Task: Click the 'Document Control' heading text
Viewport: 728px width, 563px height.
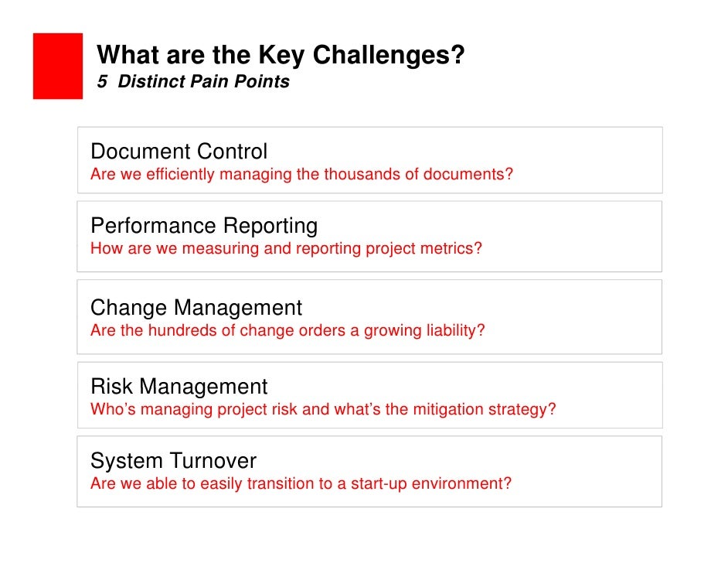Action: tap(179, 152)
